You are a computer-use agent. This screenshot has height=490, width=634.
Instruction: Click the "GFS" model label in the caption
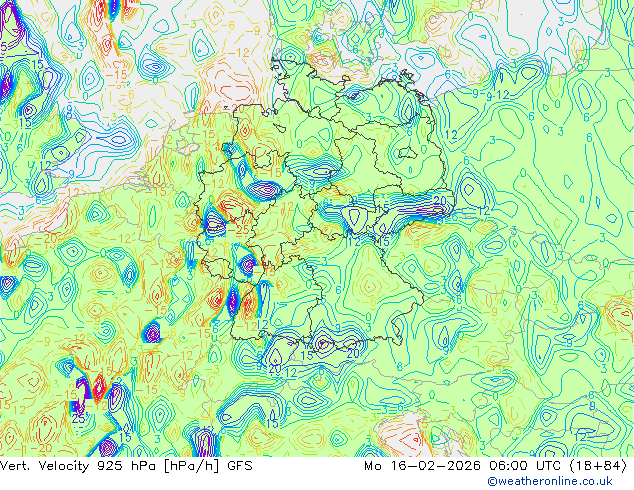pyautogui.click(x=240, y=466)
